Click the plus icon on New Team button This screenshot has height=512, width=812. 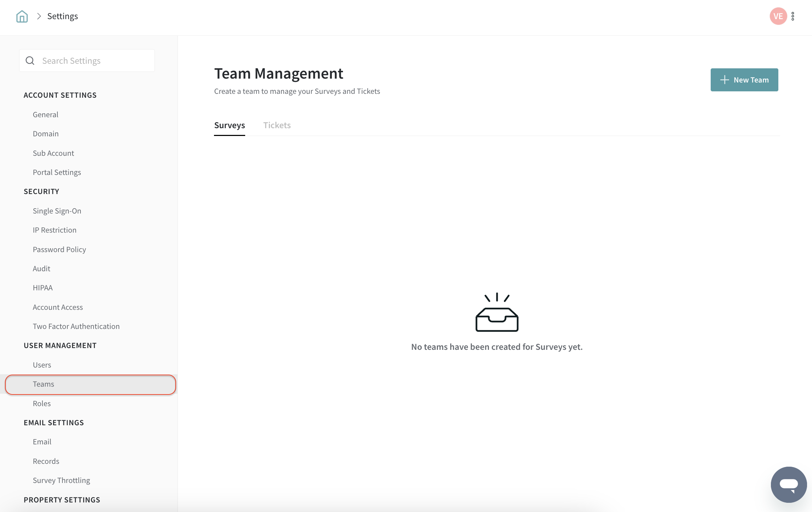(725, 80)
